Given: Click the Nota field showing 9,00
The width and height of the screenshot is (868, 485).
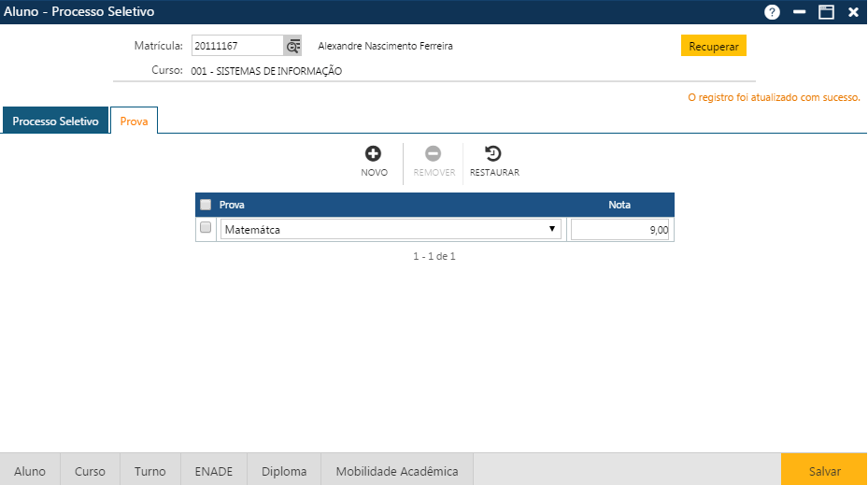Looking at the screenshot, I should pos(619,230).
